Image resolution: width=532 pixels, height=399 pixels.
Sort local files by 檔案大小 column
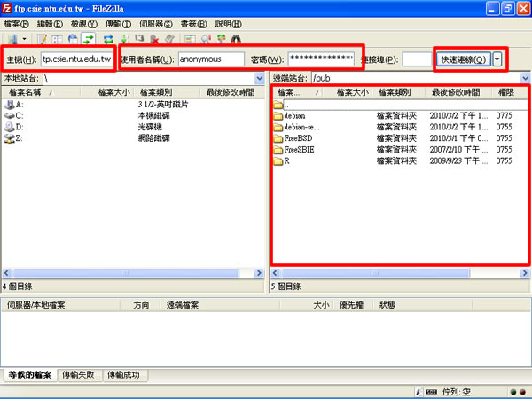pyautogui.click(x=107, y=92)
